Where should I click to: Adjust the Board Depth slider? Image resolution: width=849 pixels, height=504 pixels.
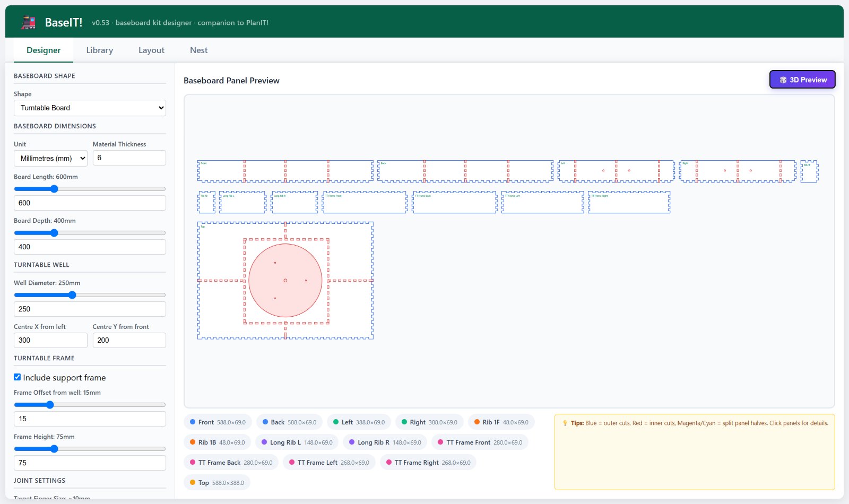pyautogui.click(x=90, y=233)
